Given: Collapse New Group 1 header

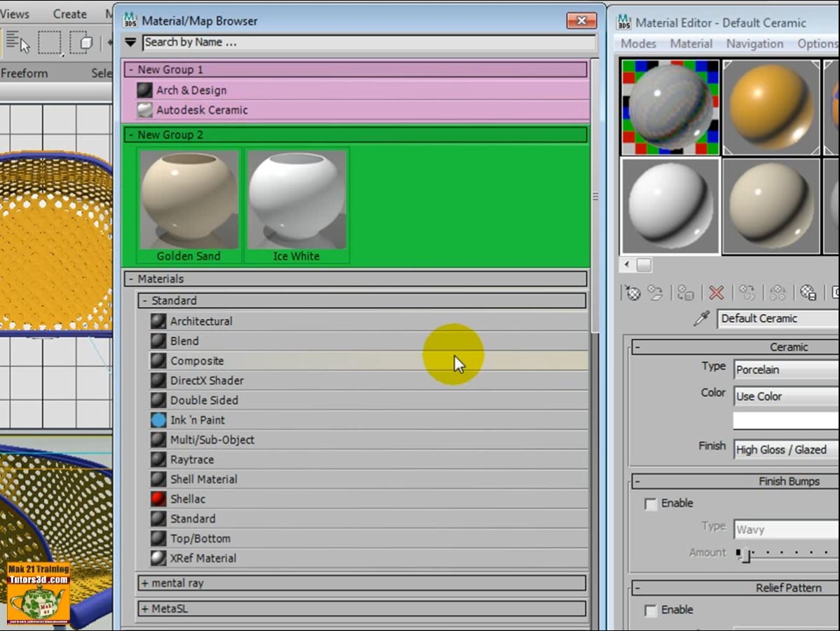Looking at the screenshot, I should click(355, 69).
